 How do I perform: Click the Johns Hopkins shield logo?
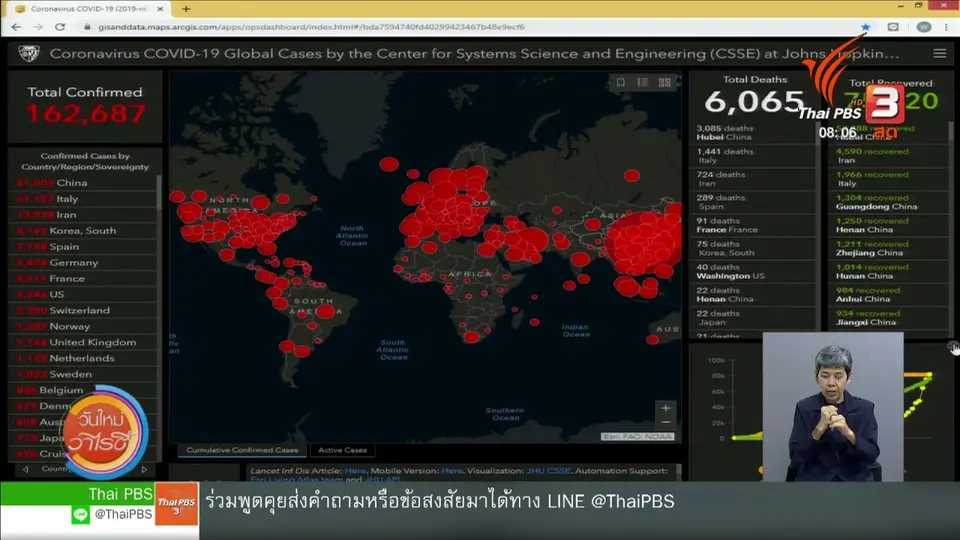point(29,54)
